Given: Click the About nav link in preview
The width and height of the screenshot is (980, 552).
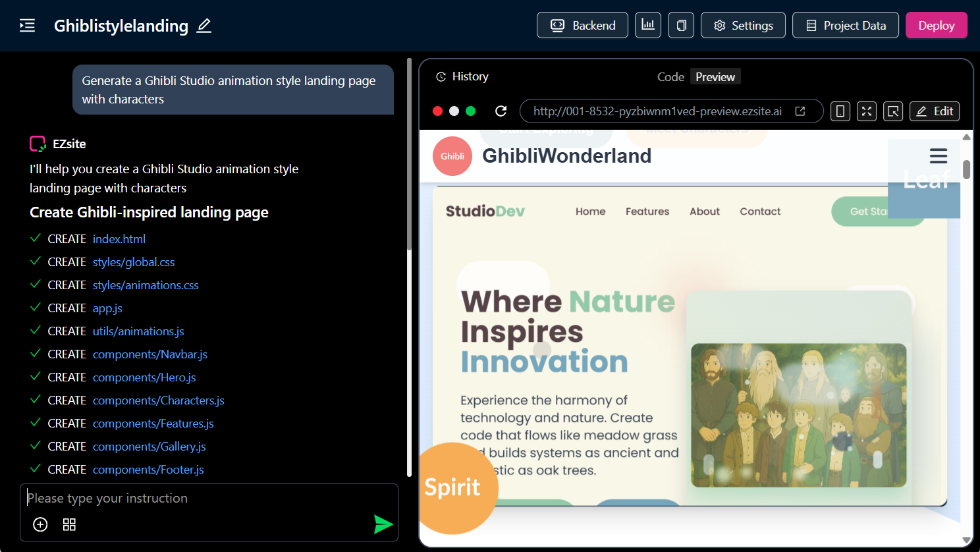Looking at the screenshot, I should (x=705, y=211).
